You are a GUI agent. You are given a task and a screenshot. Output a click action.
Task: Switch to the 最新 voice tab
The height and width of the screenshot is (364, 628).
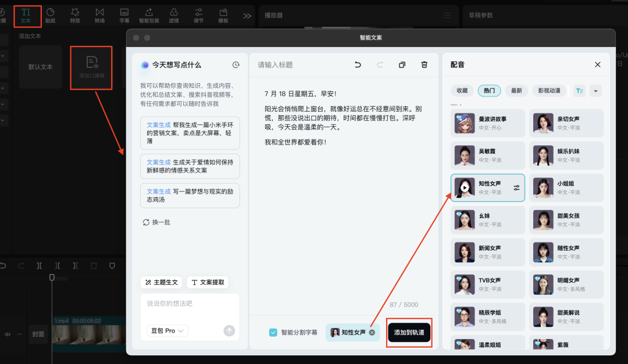(516, 90)
